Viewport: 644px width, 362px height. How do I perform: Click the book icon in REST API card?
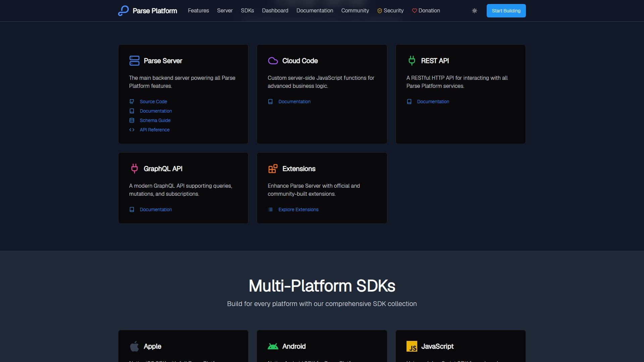pos(409,102)
